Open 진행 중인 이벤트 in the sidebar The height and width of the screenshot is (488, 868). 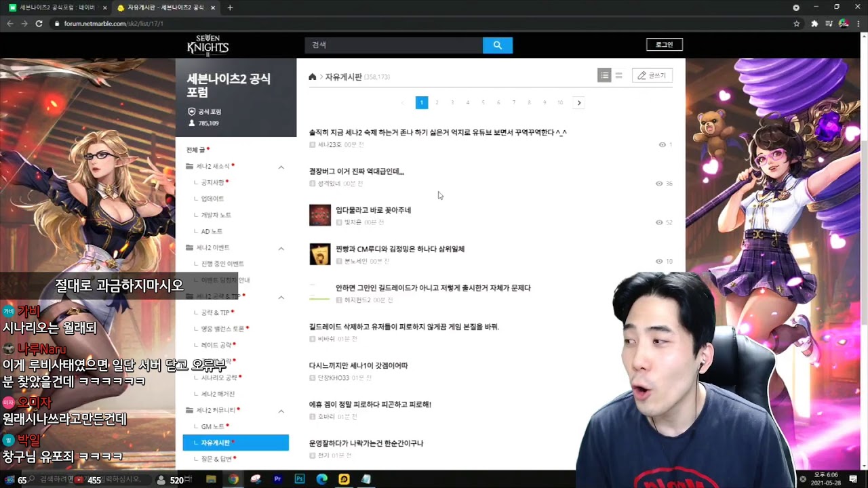222,264
